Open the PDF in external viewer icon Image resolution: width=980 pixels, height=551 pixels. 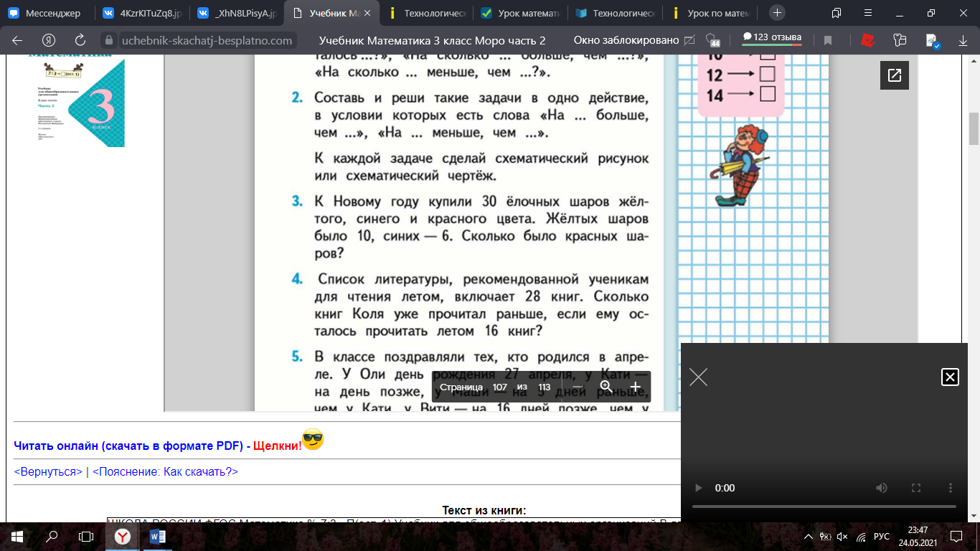[x=895, y=75]
